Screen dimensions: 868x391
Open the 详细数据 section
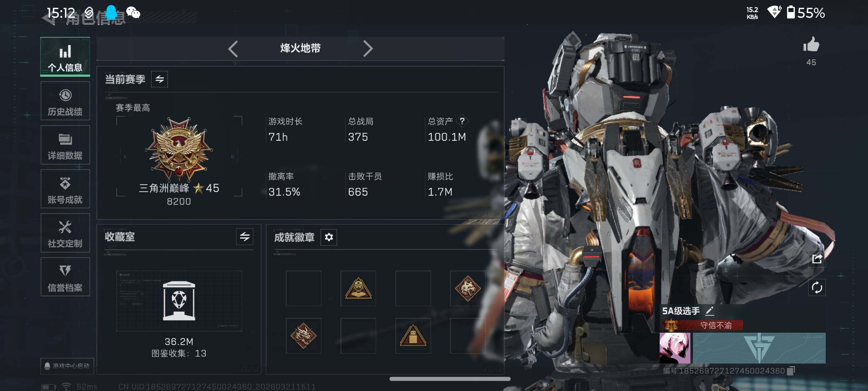(x=65, y=145)
